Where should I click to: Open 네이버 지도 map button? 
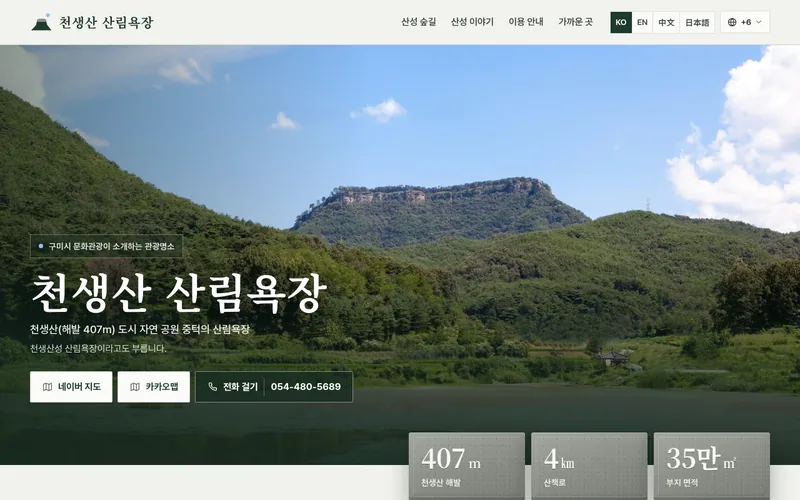(71, 387)
